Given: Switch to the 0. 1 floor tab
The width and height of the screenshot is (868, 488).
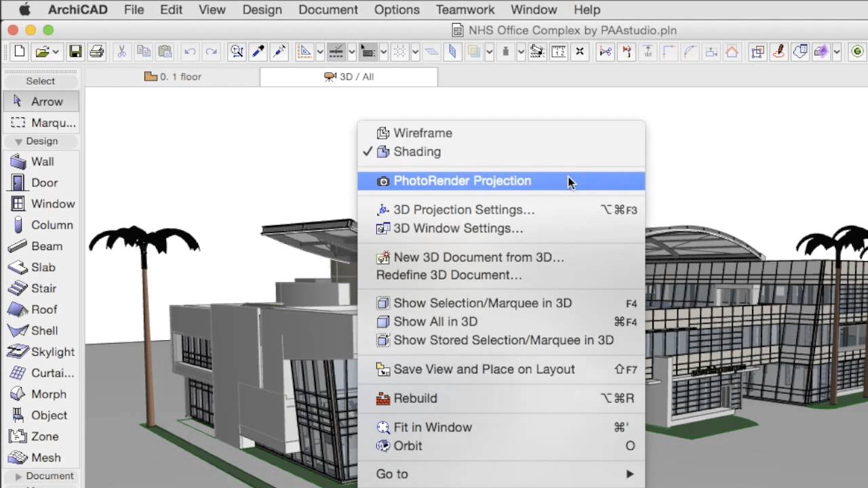Looking at the screenshot, I should pos(173,77).
